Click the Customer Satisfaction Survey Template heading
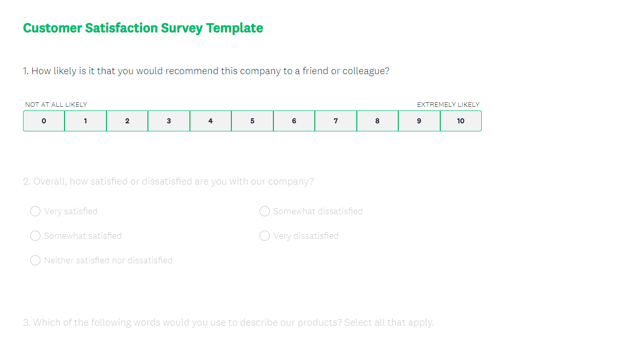Image resolution: width=644 pixels, height=340 pixels. [x=143, y=28]
